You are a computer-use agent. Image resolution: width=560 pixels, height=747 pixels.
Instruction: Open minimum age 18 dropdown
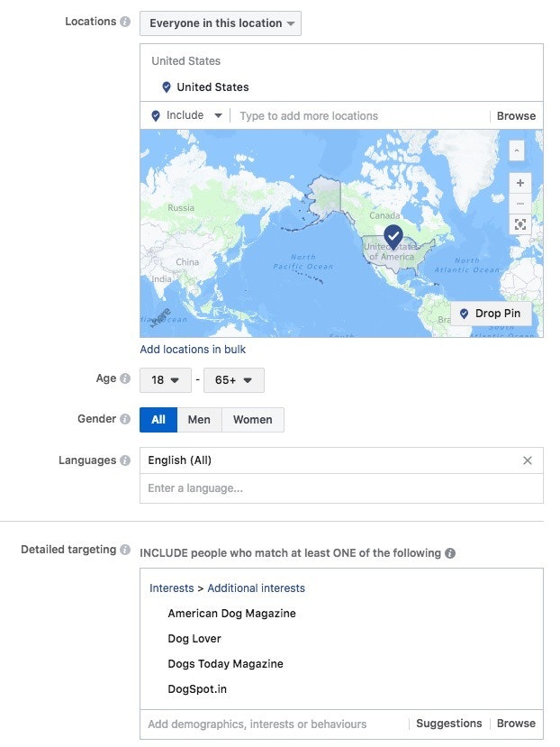coord(165,380)
